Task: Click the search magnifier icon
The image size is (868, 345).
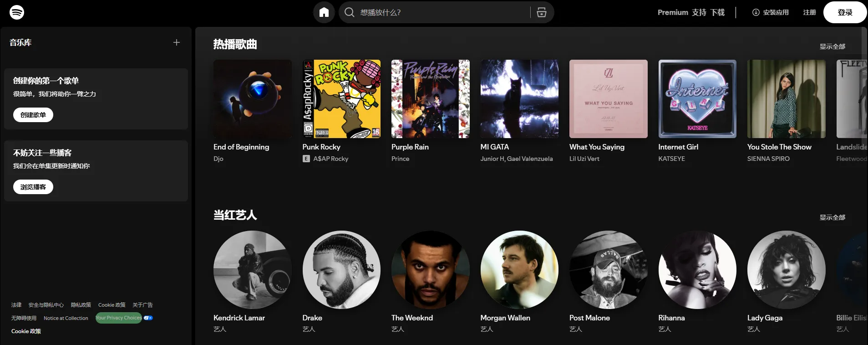Action: coord(349,12)
